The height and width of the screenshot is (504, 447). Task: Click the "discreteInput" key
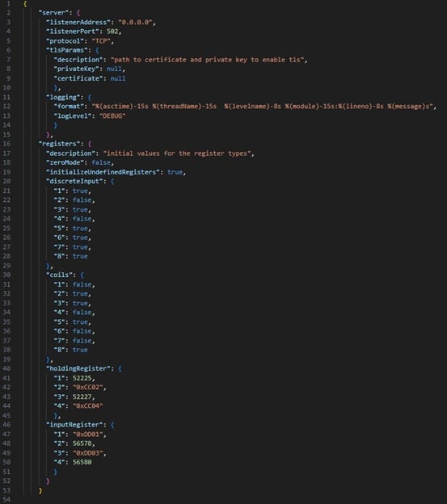point(74,181)
